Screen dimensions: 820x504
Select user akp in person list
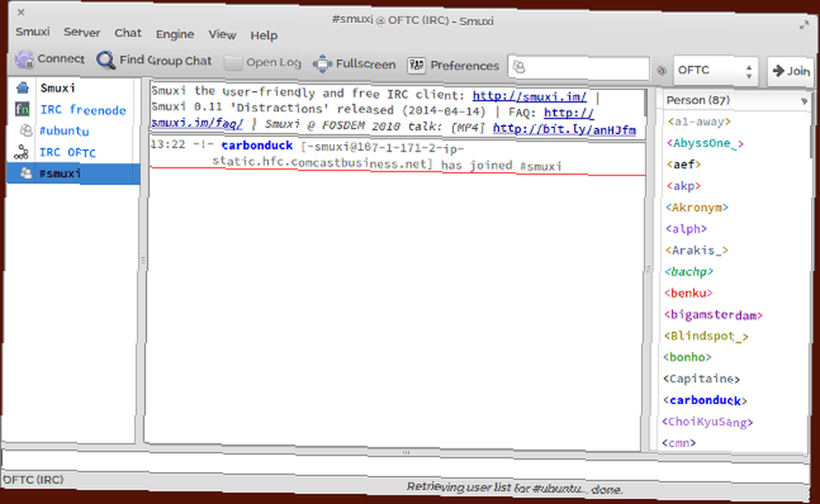pos(684,186)
